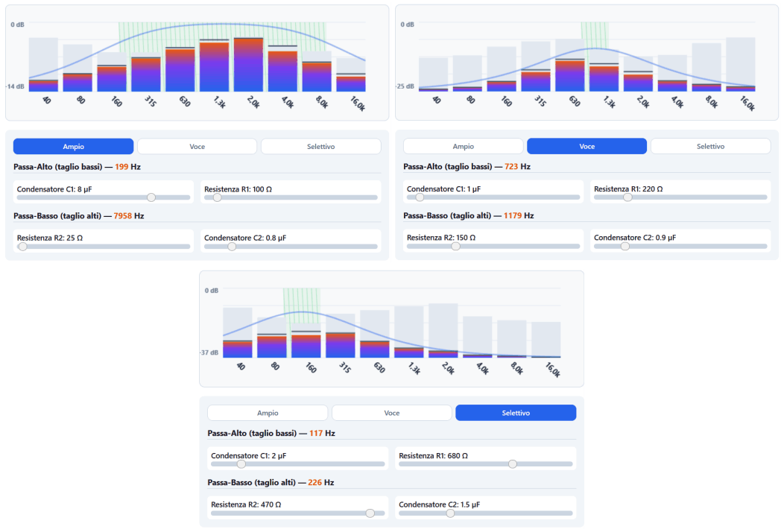Select active Voce preset in top-right panel
Image resolution: width=784 pixels, height=532 pixels.
587,147
